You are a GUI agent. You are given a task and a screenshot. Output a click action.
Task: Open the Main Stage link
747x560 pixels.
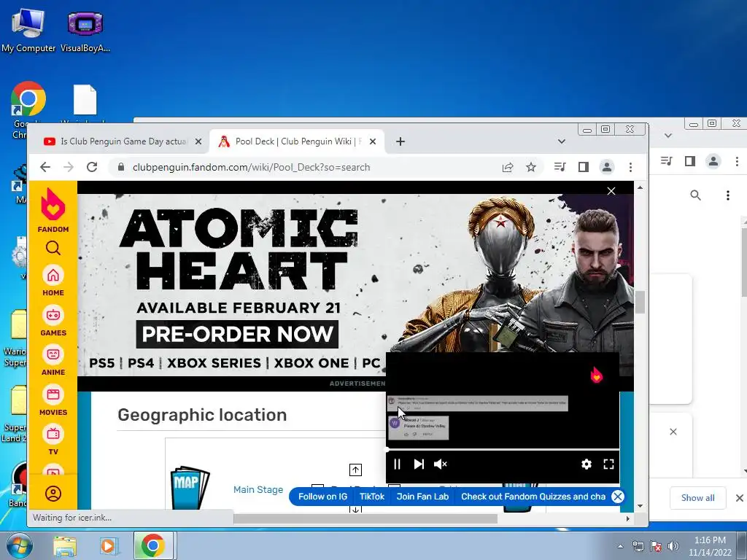[x=258, y=489]
